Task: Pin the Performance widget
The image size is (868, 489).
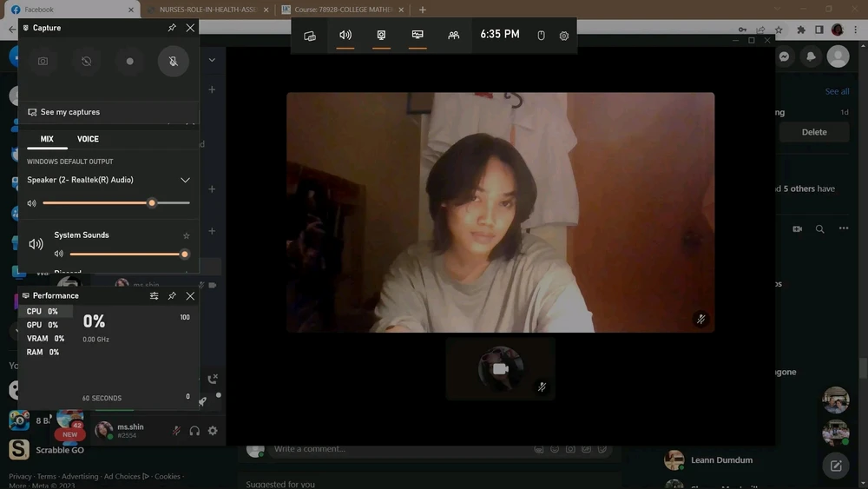Action: [x=172, y=296]
